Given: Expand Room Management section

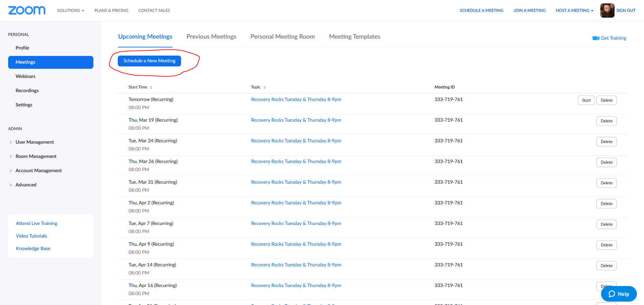Looking at the screenshot, I should (x=36, y=156).
